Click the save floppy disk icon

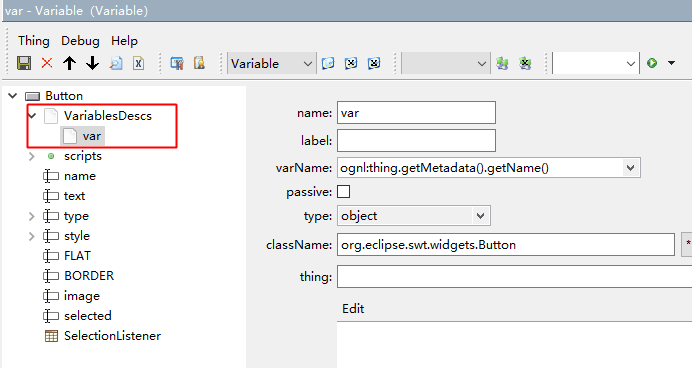24,63
